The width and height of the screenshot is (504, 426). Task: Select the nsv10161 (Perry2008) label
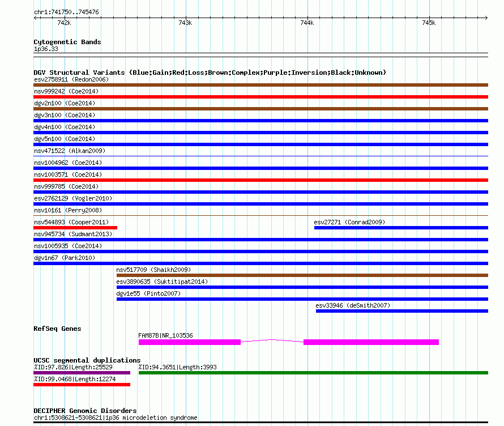(x=68, y=210)
